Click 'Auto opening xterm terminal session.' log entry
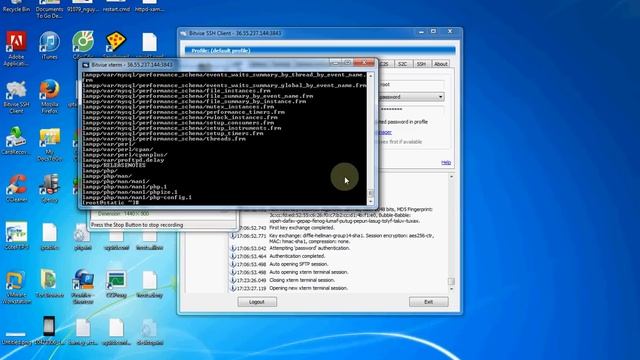The height and width of the screenshot is (360, 640). pos(309,272)
